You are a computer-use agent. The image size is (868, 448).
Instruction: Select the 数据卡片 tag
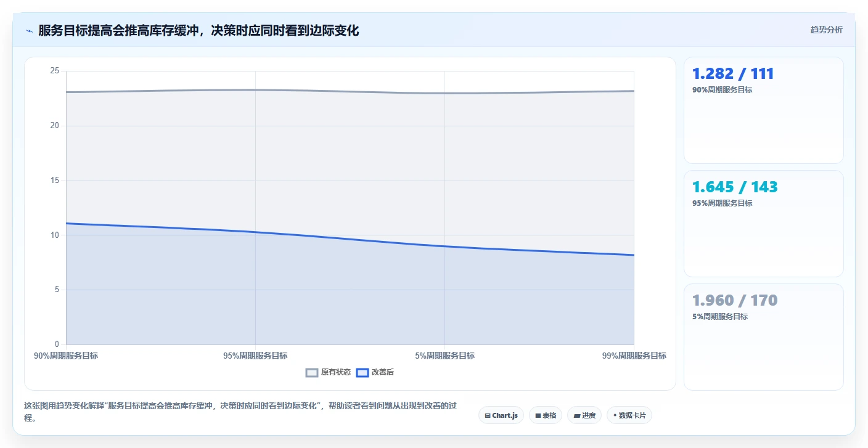click(x=629, y=415)
